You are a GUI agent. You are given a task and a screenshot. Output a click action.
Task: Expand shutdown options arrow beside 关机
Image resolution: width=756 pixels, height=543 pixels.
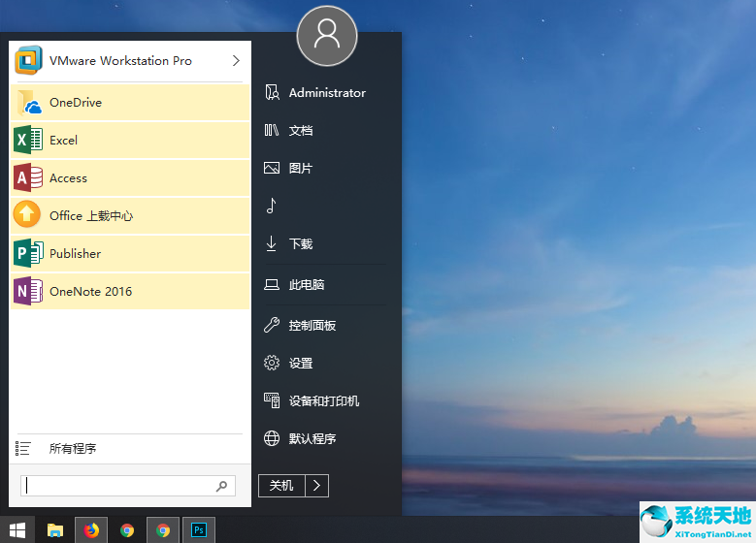317,485
